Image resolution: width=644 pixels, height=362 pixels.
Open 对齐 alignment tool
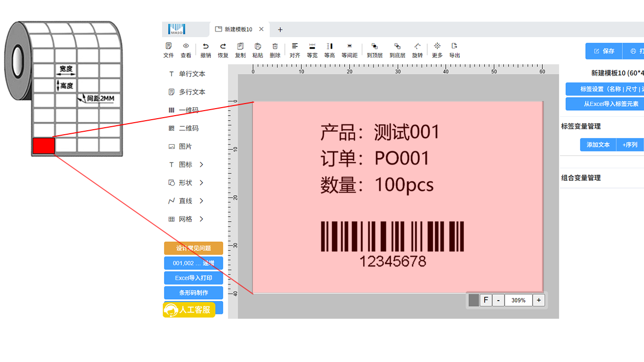(x=295, y=50)
